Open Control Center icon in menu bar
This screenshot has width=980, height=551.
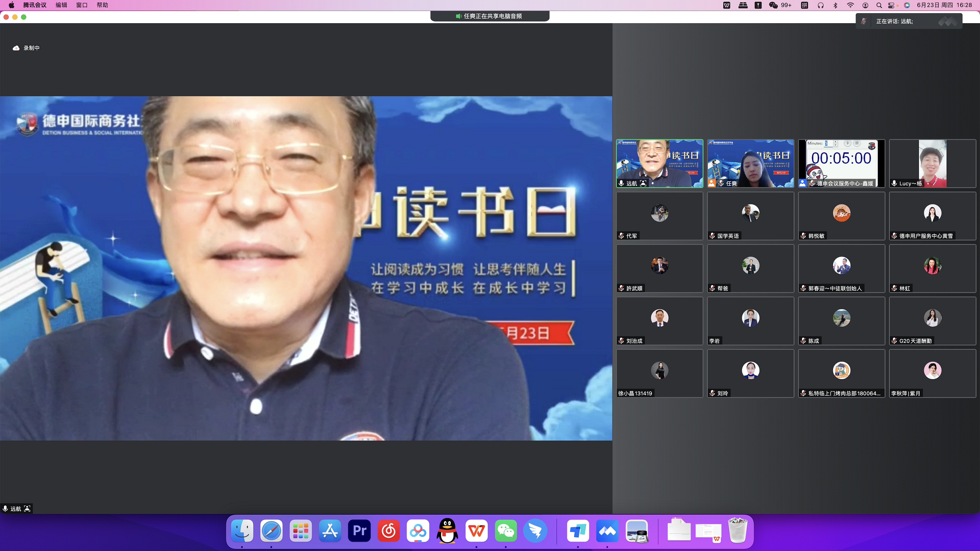(x=891, y=5)
